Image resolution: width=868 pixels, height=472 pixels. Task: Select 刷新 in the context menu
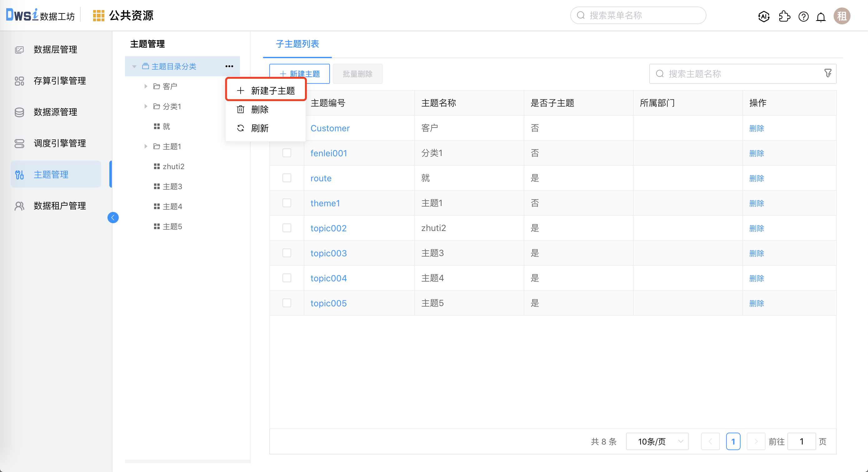point(259,128)
